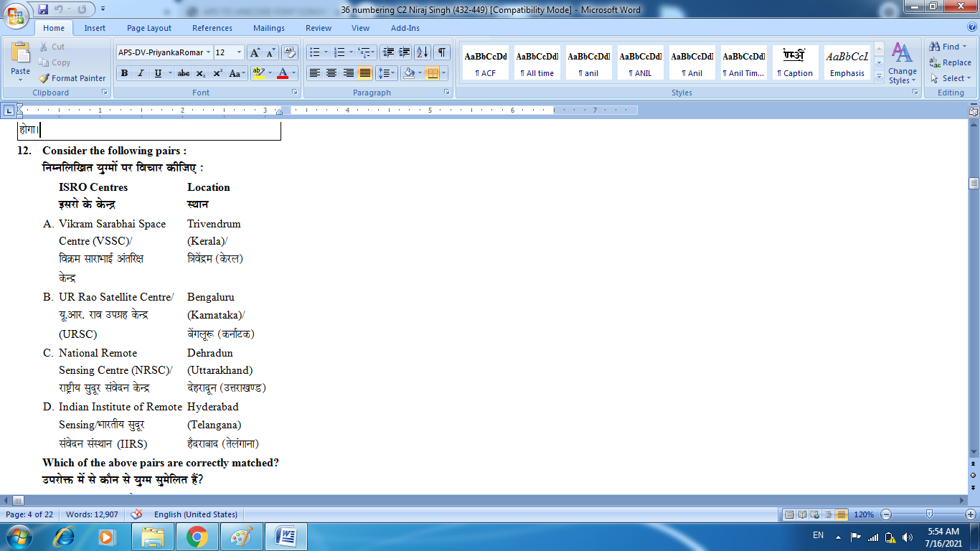Click the Format Painter brush icon
This screenshot has height=551, width=980.
coord(44,78)
